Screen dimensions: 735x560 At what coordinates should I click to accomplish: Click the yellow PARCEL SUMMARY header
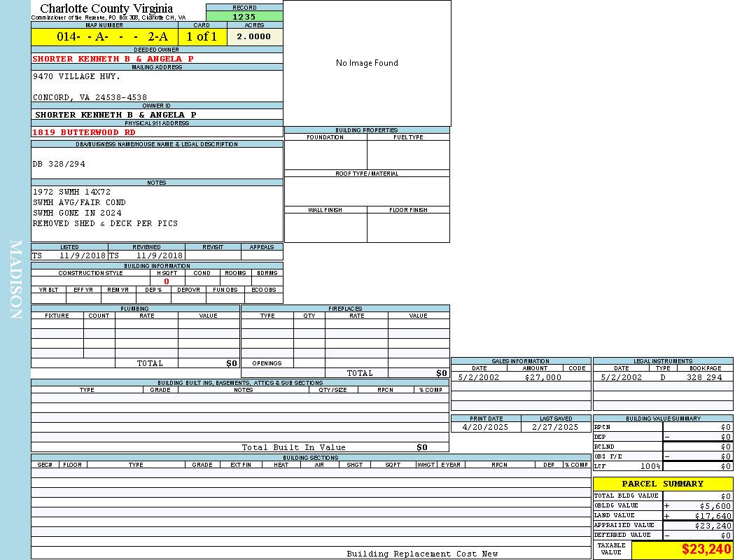coord(662,484)
